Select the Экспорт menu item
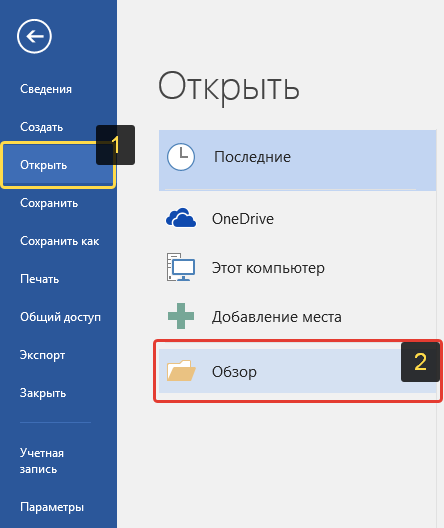This screenshot has height=528, width=444. click(x=42, y=355)
